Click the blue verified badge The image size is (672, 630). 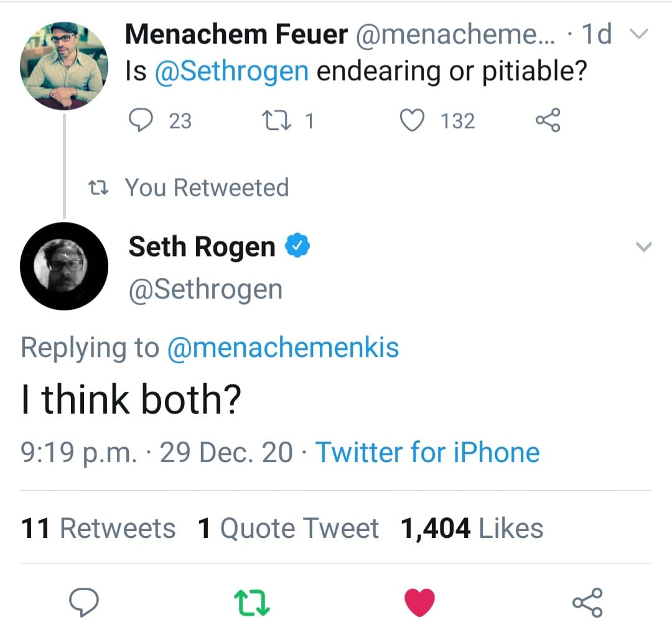(298, 246)
